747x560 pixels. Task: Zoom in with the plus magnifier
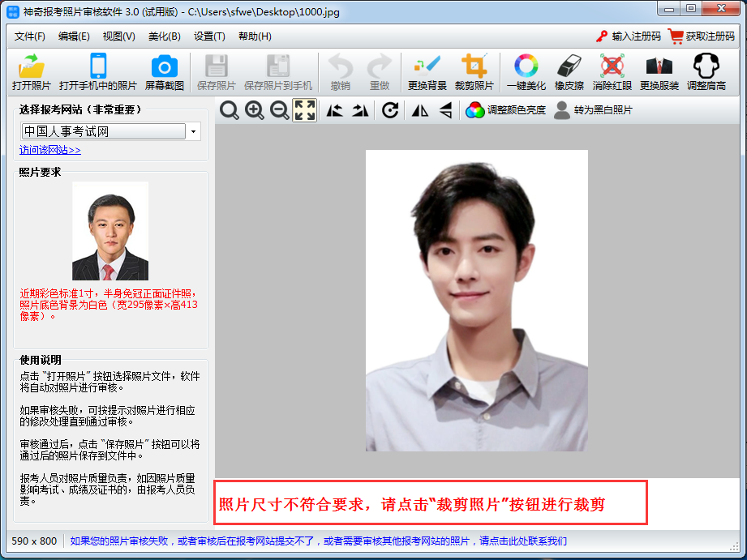(255, 110)
